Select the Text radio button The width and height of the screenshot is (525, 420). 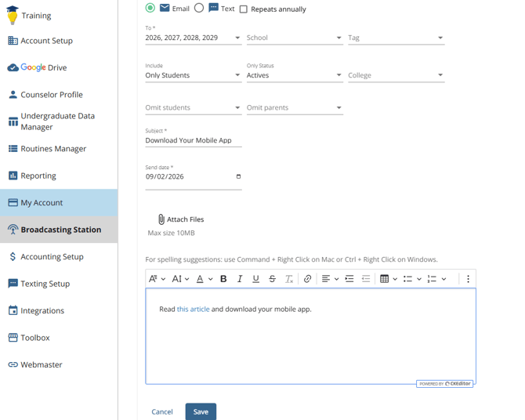[x=199, y=8]
